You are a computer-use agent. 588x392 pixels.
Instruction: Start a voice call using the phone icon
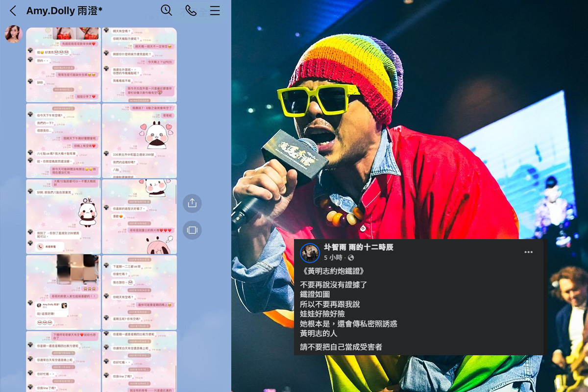click(190, 10)
